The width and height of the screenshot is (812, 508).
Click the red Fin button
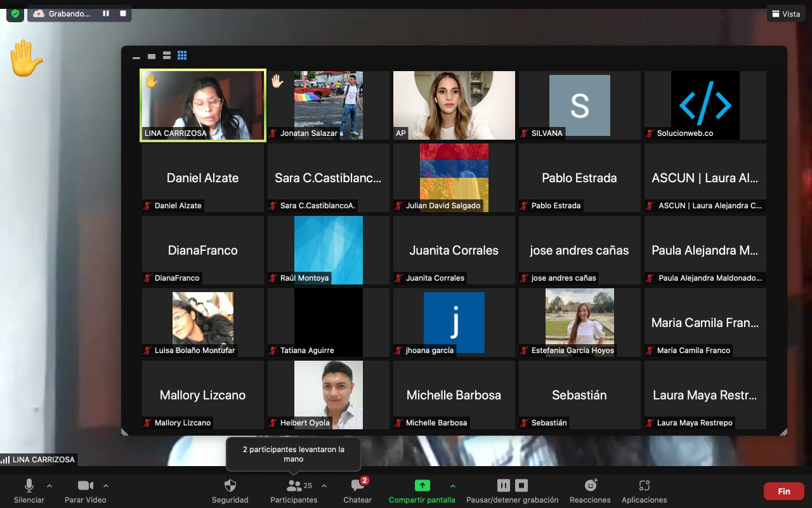click(x=784, y=491)
